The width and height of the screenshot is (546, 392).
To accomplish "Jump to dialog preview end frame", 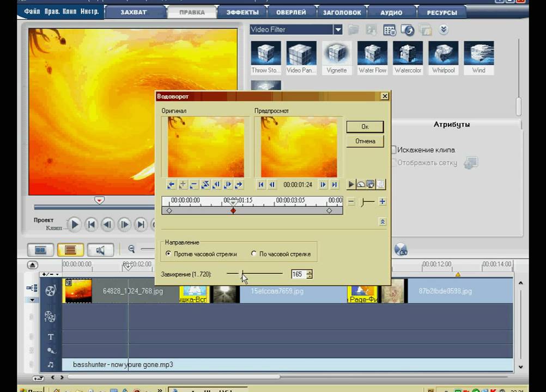I will [x=334, y=185].
